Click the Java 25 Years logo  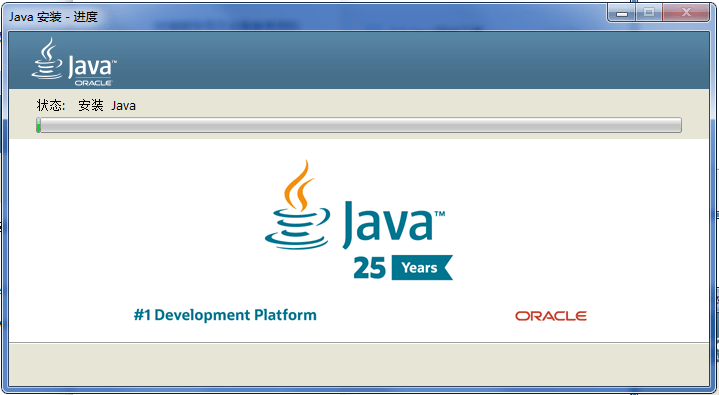click(x=359, y=220)
